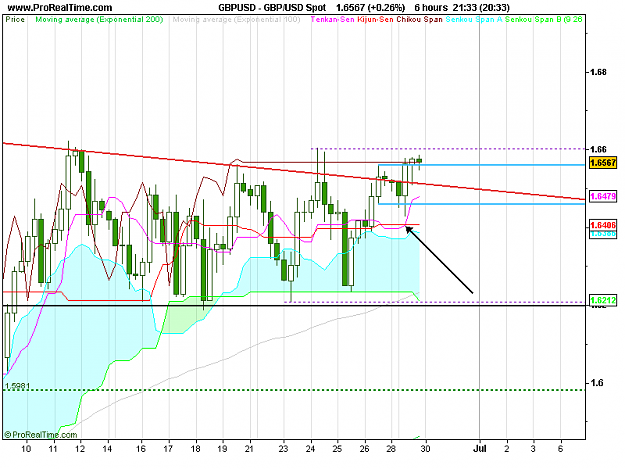
Task: Click the date 21 on time axis
Action: (250, 449)
